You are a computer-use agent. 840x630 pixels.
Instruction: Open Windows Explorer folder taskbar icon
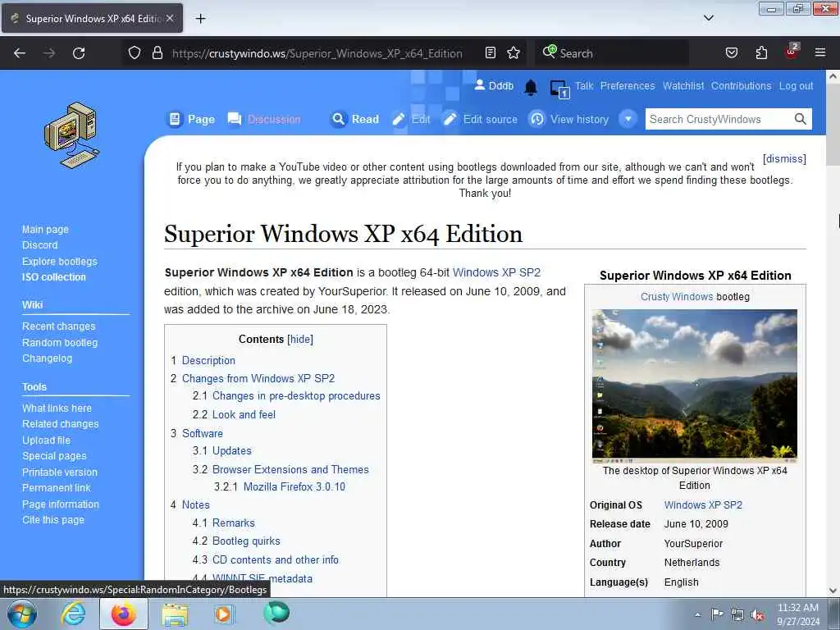(x=176, y=614)
